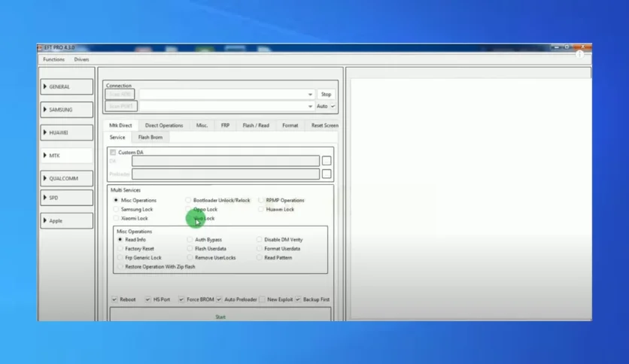This screenshot has height=364, width=629.
Task: Switch to the Misc. tab
Action: point(202,126)
